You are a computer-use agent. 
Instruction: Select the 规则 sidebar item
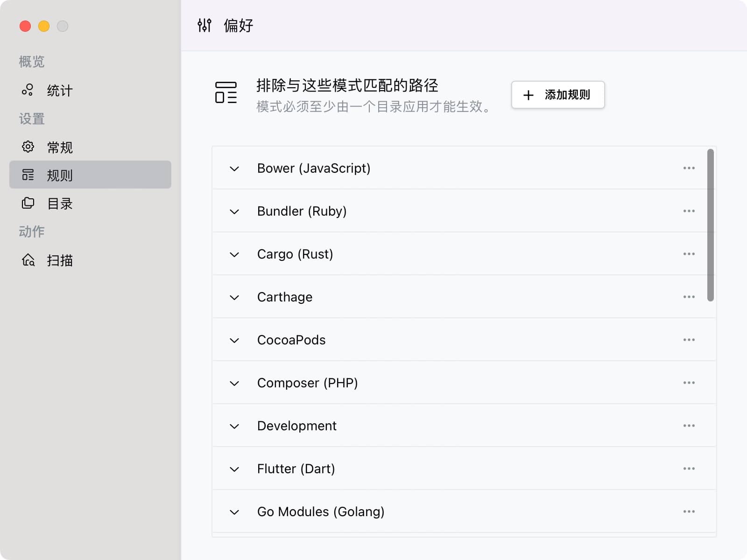tap(90, 175)
